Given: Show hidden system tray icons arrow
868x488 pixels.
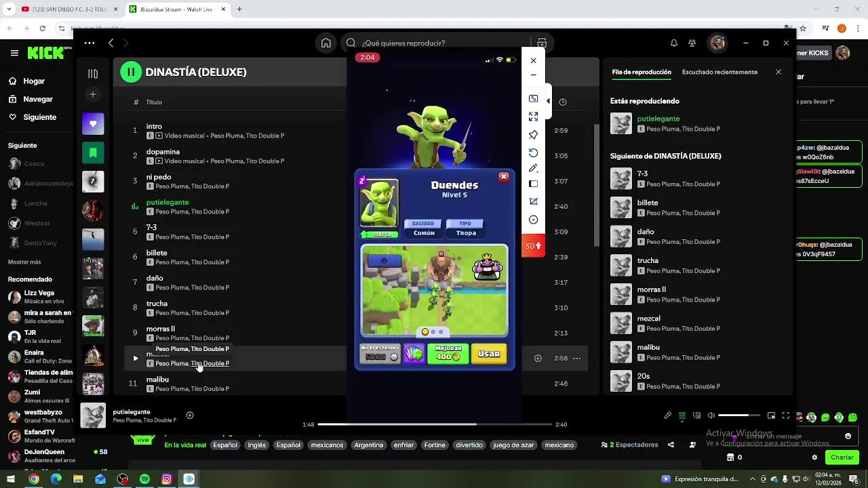Looking at the screenshot, I should [x=753, y=479].
